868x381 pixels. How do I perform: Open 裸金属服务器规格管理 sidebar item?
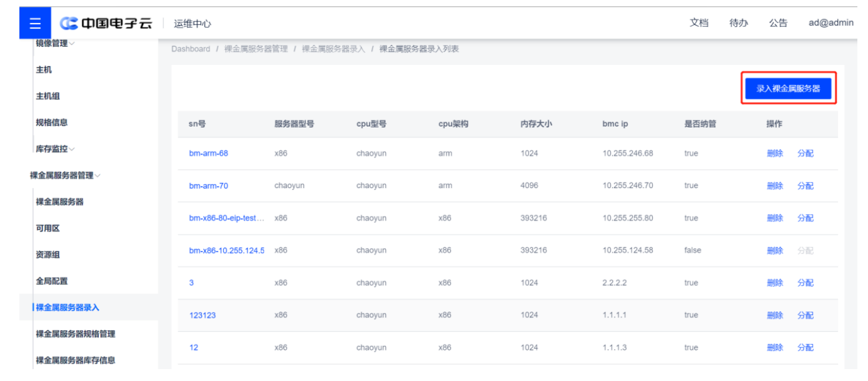pyautogui.click(x=76, y=334)
